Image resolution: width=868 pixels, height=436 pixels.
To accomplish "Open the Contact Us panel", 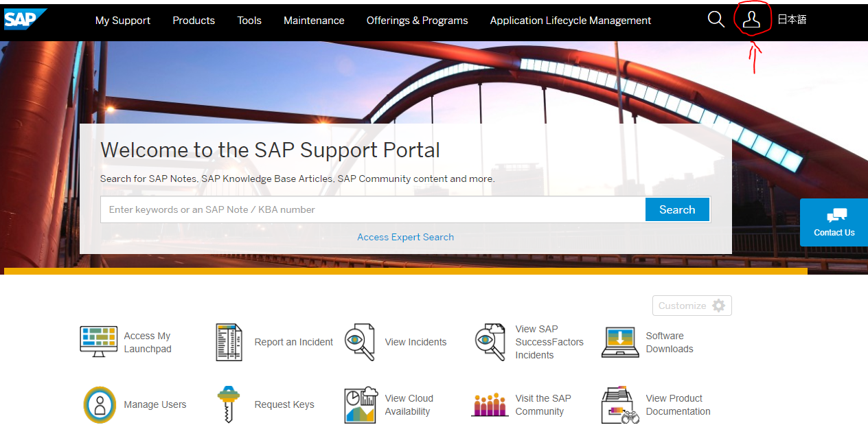I will tap(834, 222).
